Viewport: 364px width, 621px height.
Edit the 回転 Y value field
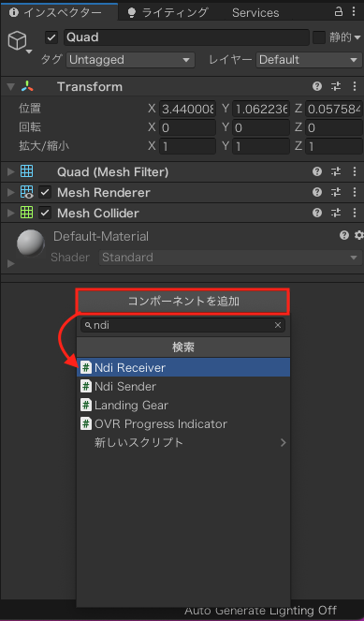[261, 127]
